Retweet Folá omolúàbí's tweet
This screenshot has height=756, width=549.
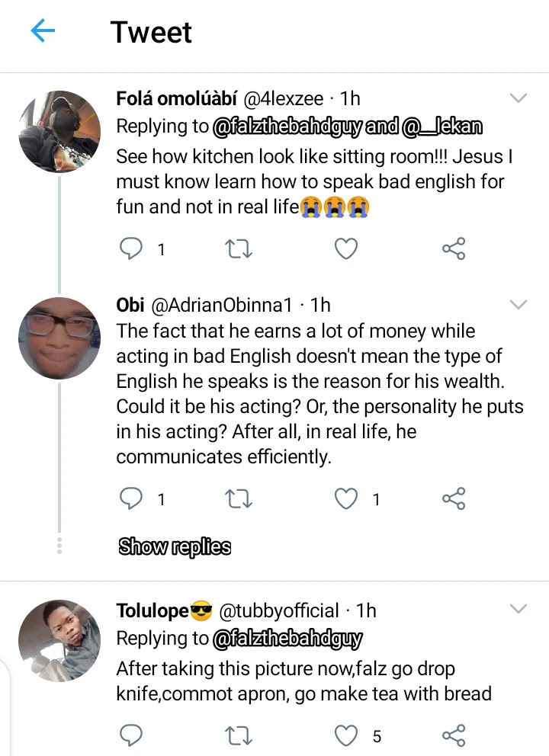(x=239, y=248)
